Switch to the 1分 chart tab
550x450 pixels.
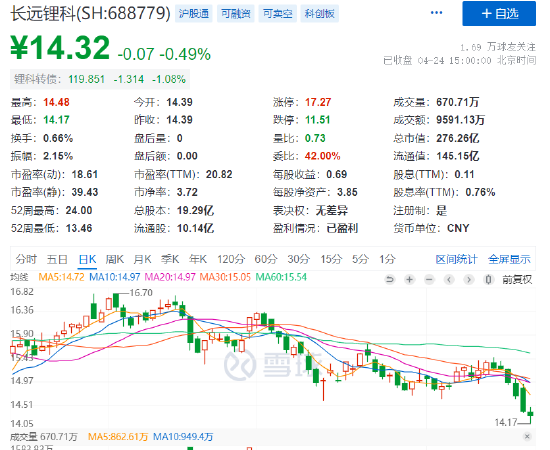tap(387, 260)
